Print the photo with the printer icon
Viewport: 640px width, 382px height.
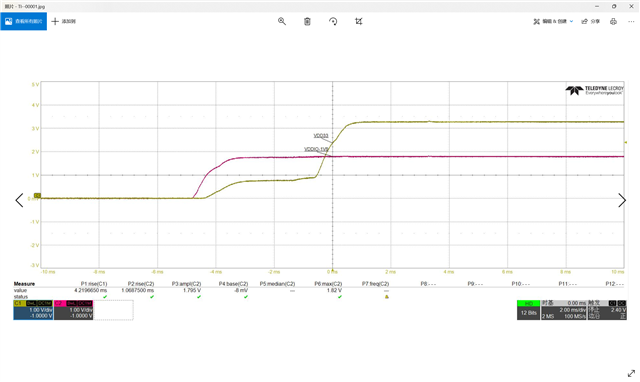(613, 21)
